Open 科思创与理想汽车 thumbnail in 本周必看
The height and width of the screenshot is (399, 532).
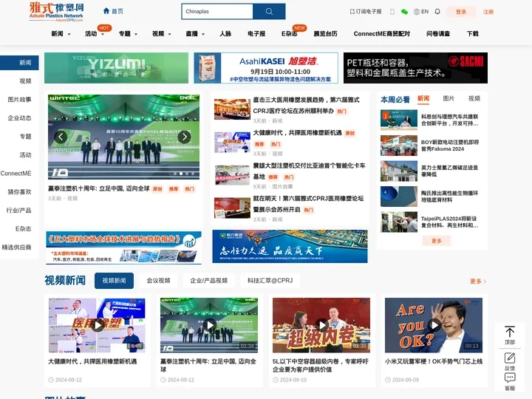399,120
